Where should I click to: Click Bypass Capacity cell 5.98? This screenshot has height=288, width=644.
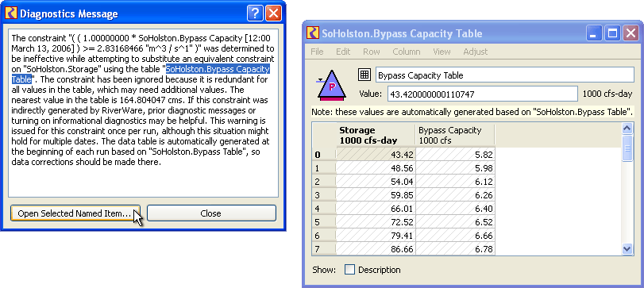point(455,168)
